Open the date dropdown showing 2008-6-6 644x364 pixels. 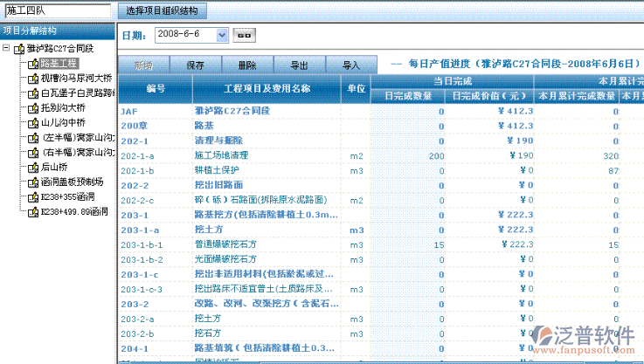pos(222,35)
